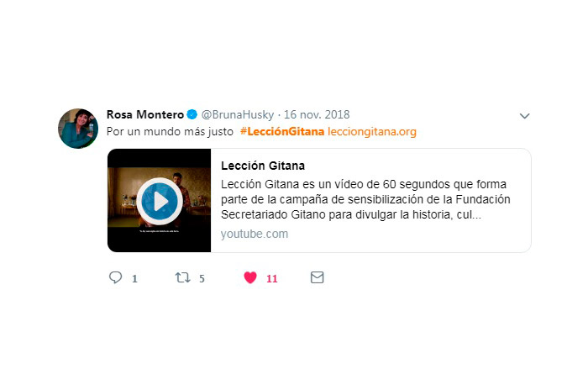This screenshot has width=588, height=390.
Task: Send tweet by direct message envelope icon
Action: 318,277
